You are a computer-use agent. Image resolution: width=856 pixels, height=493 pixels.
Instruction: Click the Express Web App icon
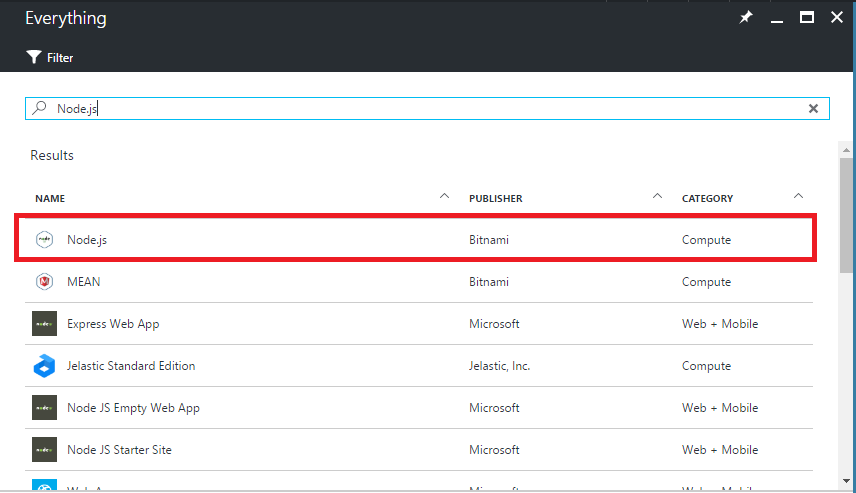click(x=44, y=324)
